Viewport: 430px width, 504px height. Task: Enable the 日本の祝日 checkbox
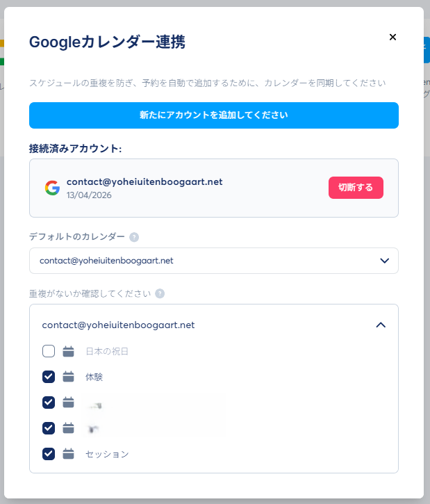(49, 351)
